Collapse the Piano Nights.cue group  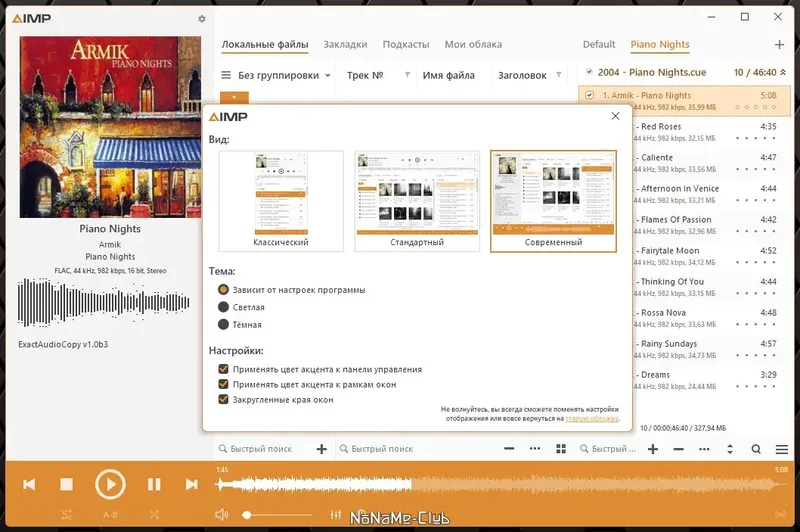(783, 72)
